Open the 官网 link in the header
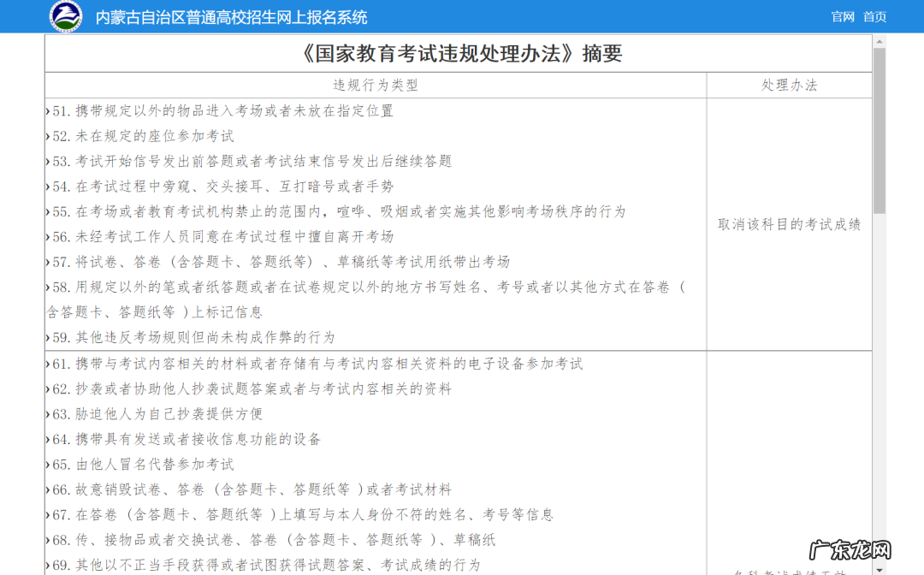 pos(842,16)
